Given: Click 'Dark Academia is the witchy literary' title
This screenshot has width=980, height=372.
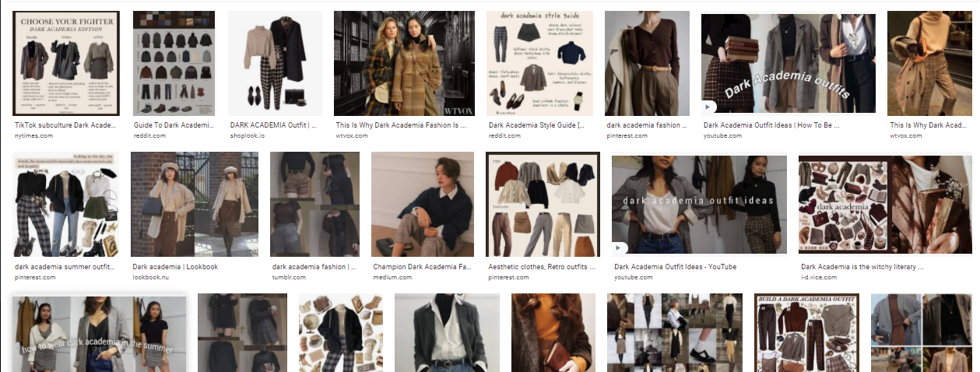Looking at the screenshot, I should pos(862,267).
